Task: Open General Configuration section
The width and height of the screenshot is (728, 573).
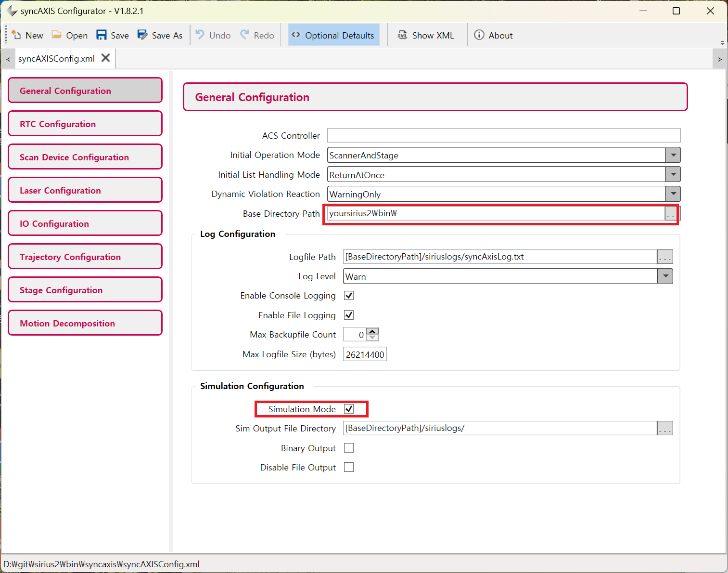Action: [x=85, y=91]
